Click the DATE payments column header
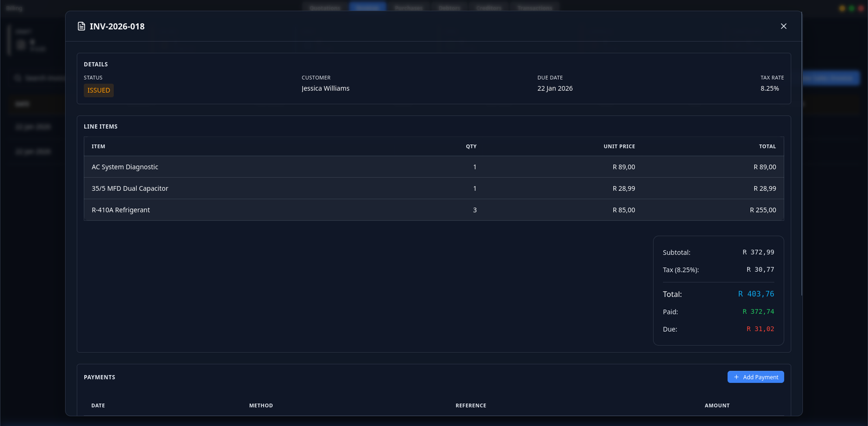The width and height of the screenshot is (868, 426). pos(98,405)
